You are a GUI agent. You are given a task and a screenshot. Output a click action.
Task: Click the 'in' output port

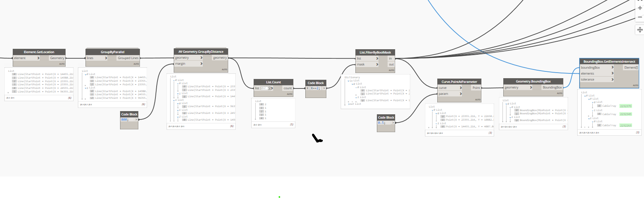[x=391, y=58]
